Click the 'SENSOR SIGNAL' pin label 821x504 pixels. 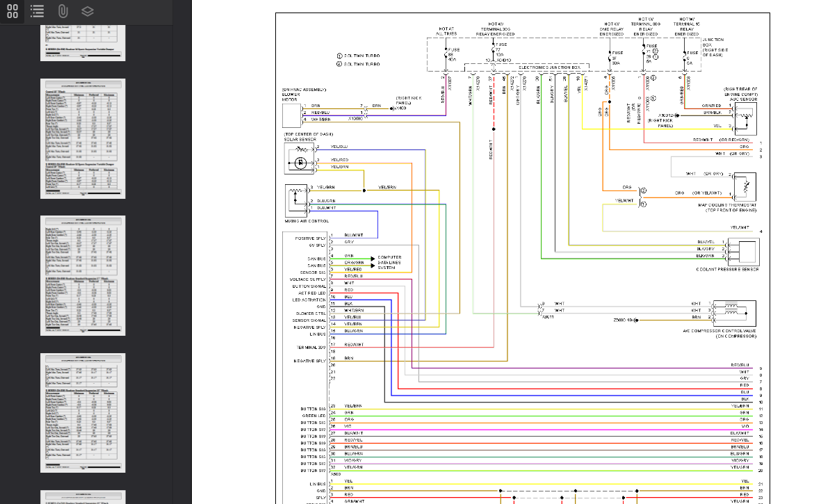pos(309,320)
